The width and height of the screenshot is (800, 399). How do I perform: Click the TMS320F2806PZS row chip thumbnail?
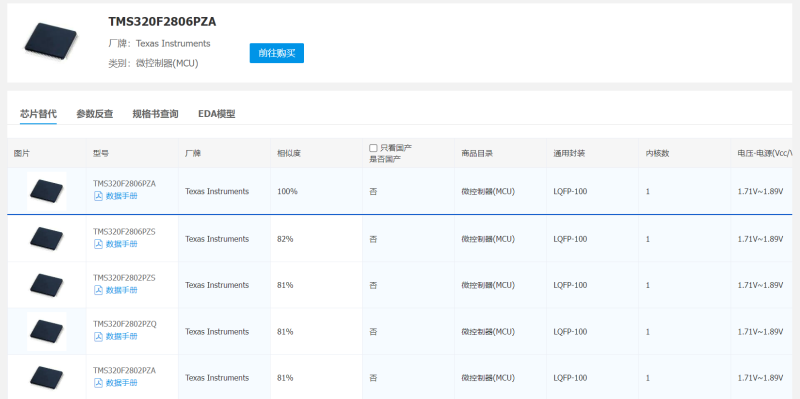(46, 238)
